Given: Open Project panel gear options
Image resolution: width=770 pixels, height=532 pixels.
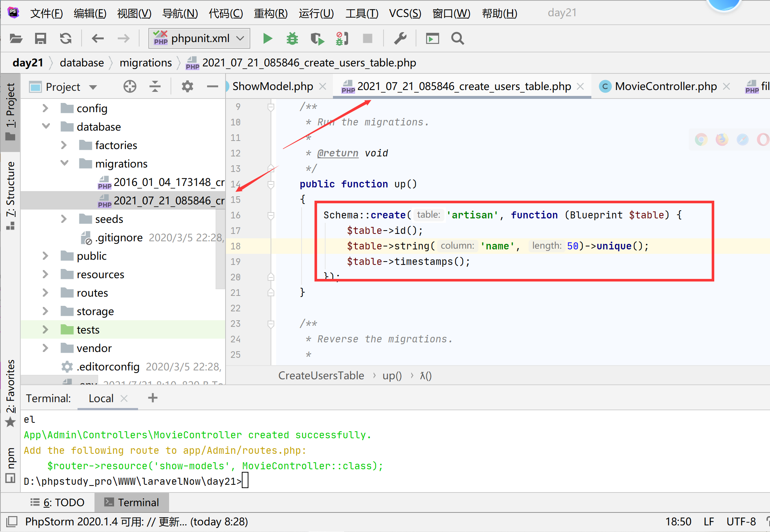Looking at the screenshot, I should tap(188, 87).
